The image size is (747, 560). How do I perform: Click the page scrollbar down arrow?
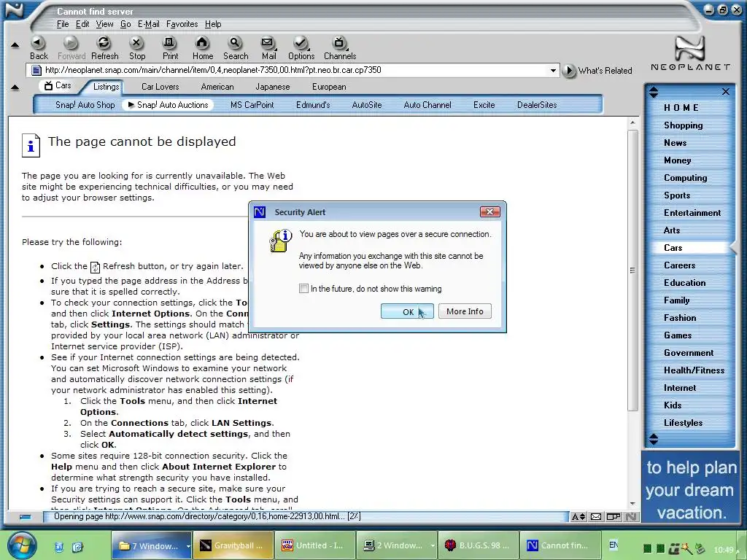point(632,503)
